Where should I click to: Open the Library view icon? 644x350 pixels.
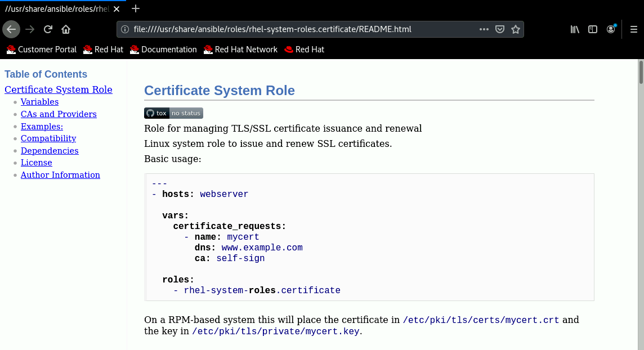tap(575, 29)
